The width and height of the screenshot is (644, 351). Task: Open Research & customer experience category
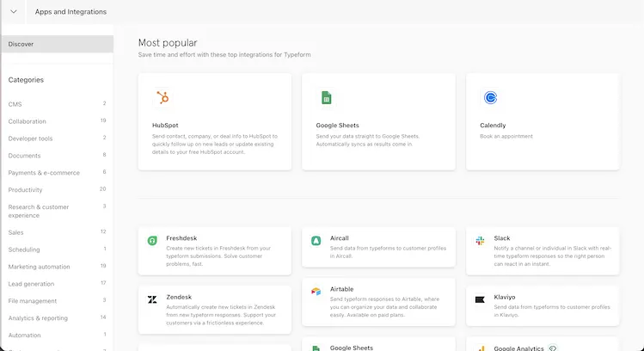click(57, 212)
